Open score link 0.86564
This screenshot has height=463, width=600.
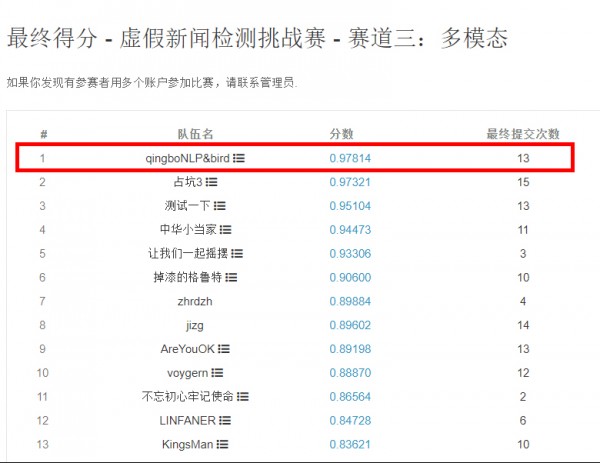coord(350,397)
